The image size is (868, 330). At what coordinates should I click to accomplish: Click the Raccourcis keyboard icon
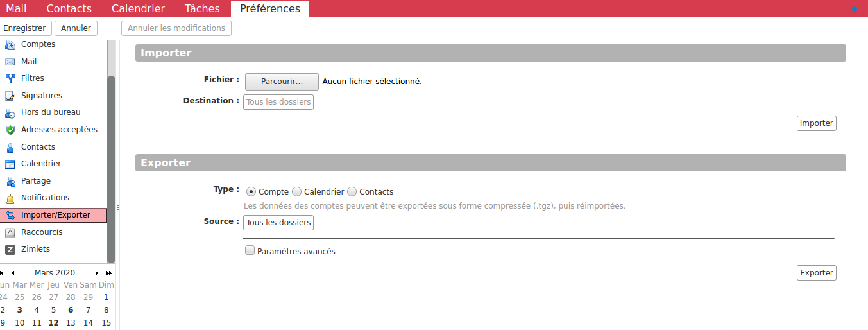click(10, 232)
